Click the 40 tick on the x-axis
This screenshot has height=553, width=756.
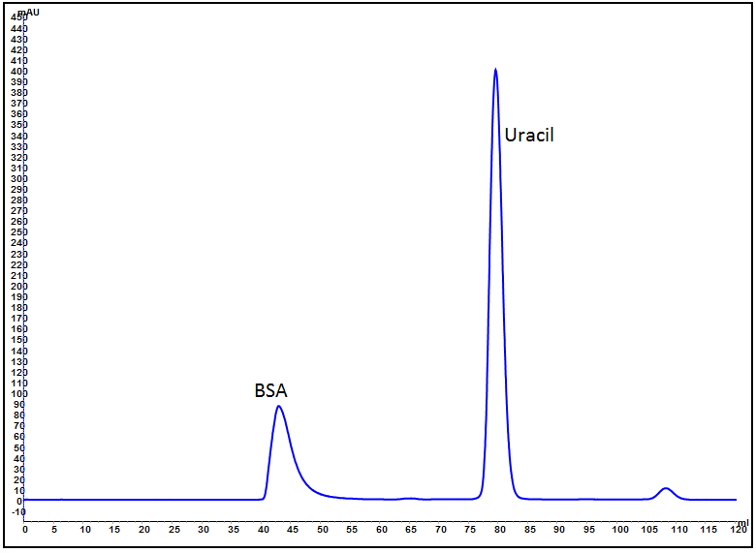[x=263, y=530]
